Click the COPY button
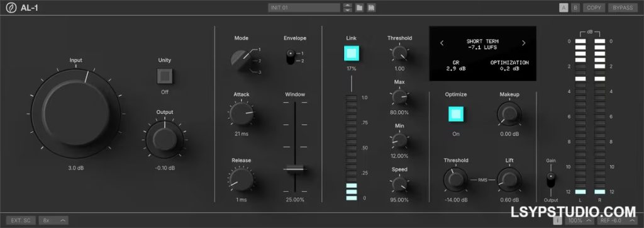Image resolution: width=644 pixels, height=228 pixels. pyautogui.click(x=594, y=8)
